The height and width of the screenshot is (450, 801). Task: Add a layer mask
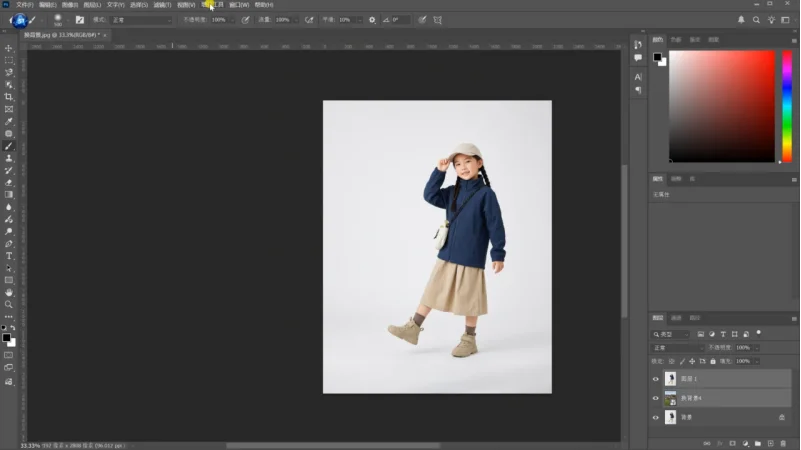pos(732,443)
